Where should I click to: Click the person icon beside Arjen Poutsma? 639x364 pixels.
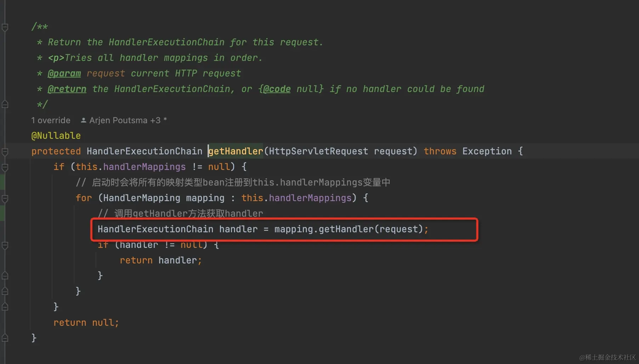tap(84, 120)
